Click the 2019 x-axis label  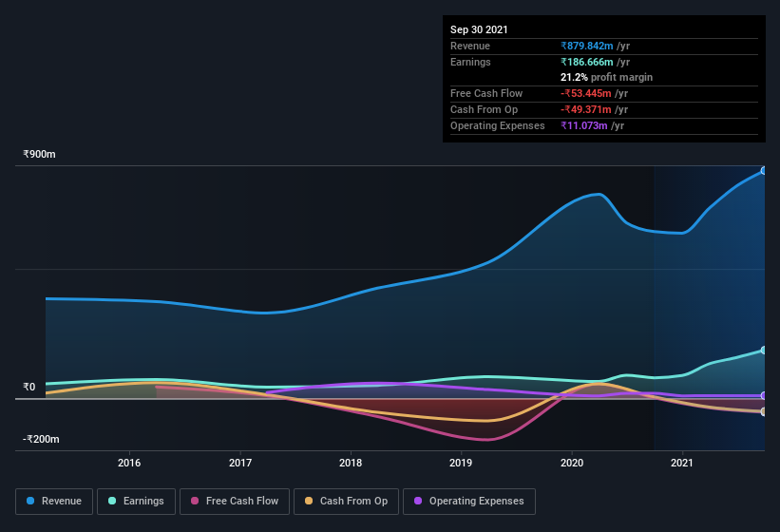click(x=461, y=463)
